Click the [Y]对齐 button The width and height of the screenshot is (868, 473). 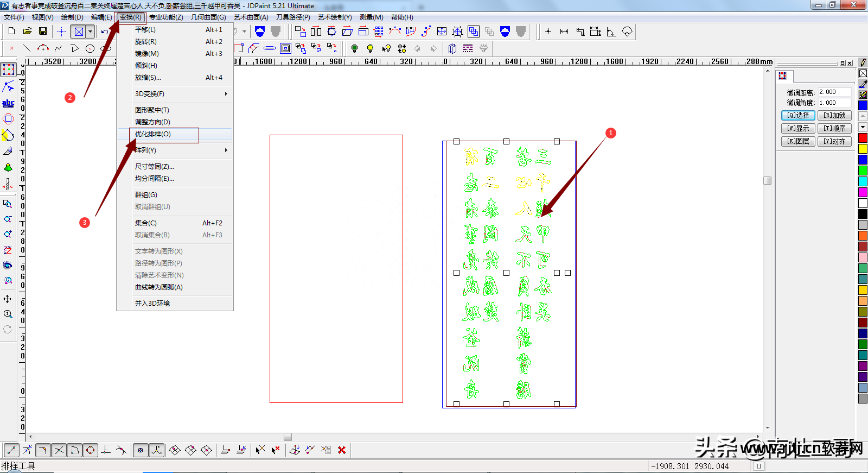pos(834,141)
